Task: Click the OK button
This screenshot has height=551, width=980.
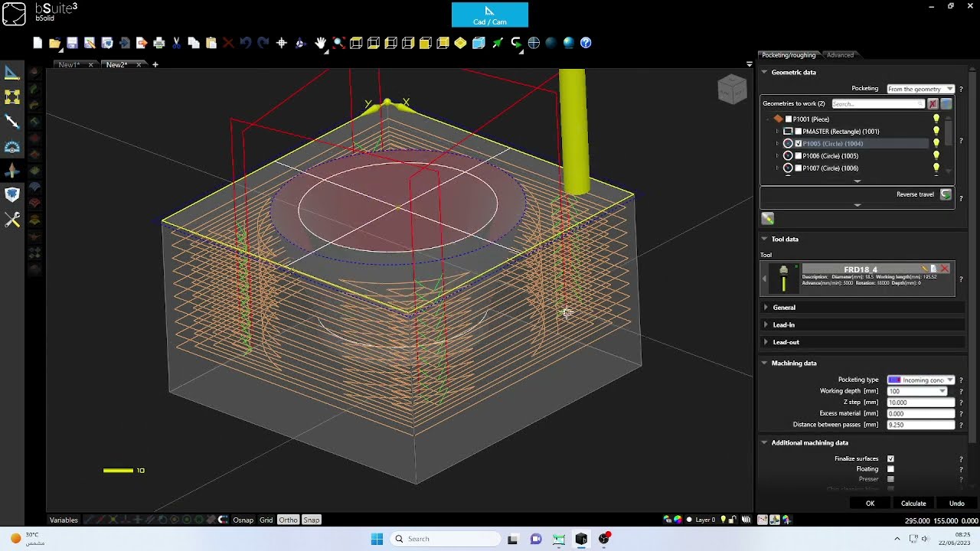Action: (x=870, y=504)
